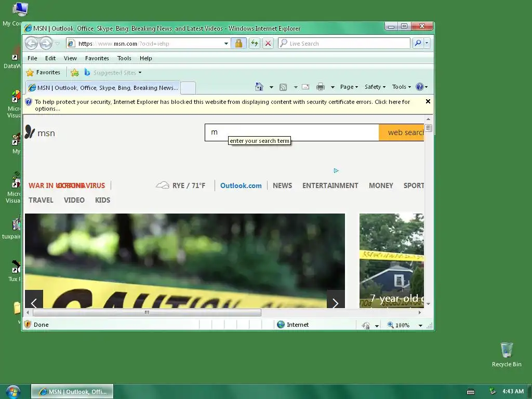Open the Help menu
Viewport: 532px width, 399px height.
pos(146,58)
